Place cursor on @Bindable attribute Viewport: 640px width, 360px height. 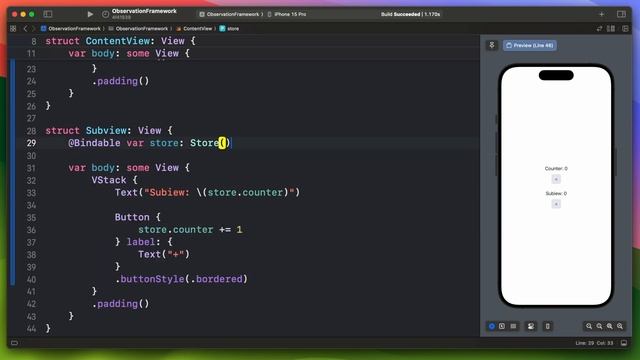click(x=94, y=143)
